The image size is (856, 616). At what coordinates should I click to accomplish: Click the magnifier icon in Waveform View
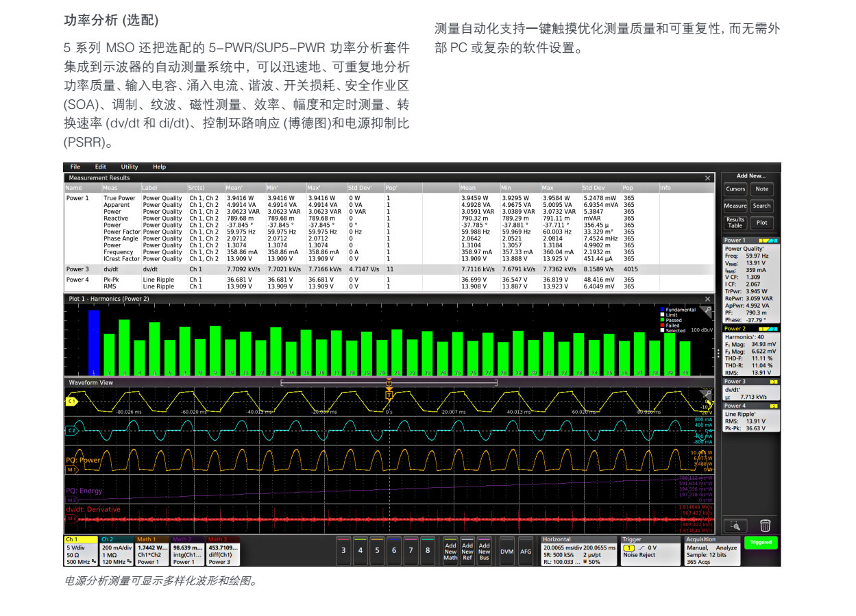click(707, 393)
